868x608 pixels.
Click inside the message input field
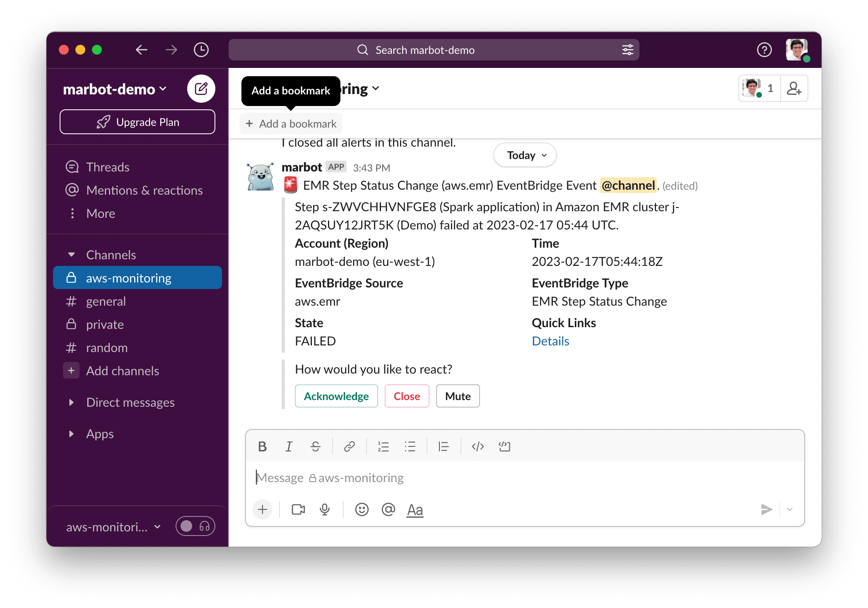[x=456, y=478]
